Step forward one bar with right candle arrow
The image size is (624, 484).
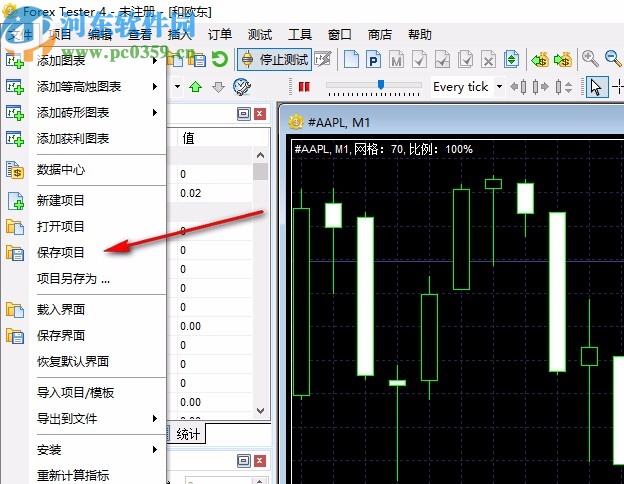(x=540, y=86)
